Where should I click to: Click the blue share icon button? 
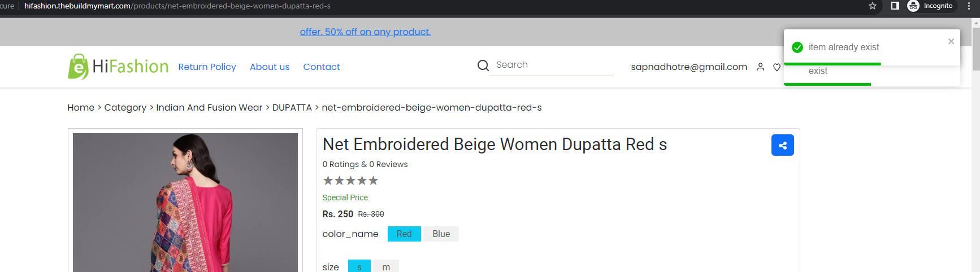click(782, 145)
